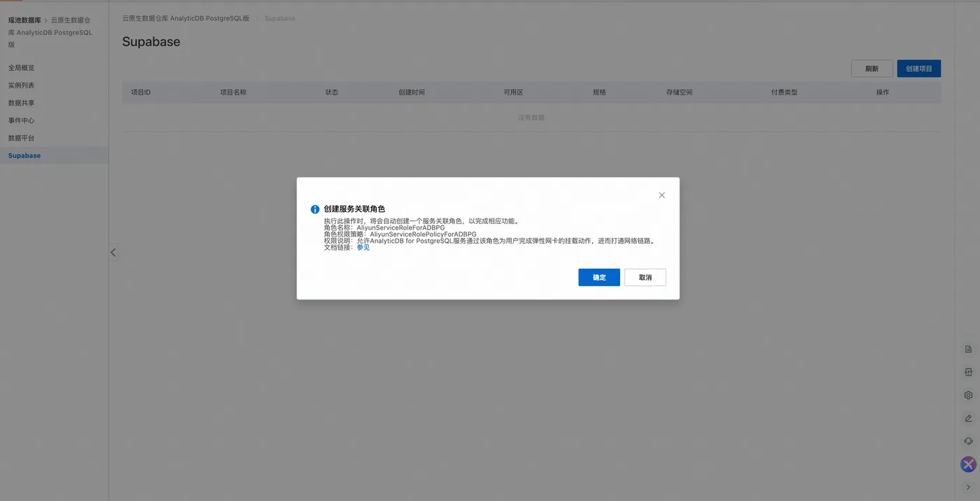Click the 状态 column header
The image size is (980, 501).
point(332,92)
